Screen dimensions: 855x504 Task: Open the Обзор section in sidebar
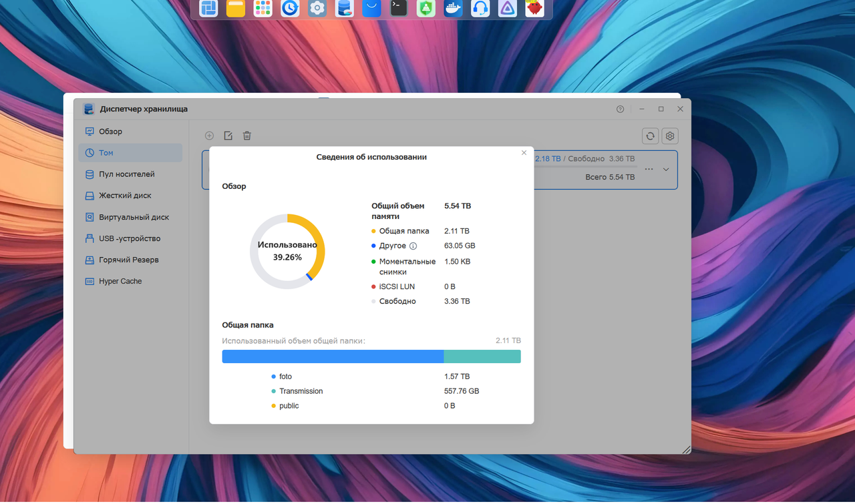pyautogui.click(x=130, y=132)
